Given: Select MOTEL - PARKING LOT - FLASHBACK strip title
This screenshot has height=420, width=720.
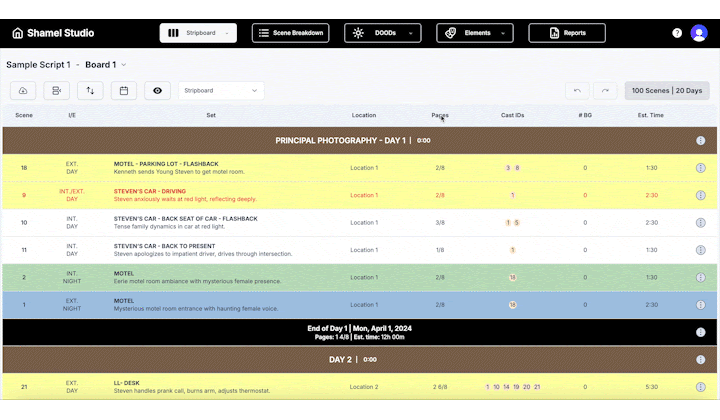Looking at the screenshot, I should point(166,164).
